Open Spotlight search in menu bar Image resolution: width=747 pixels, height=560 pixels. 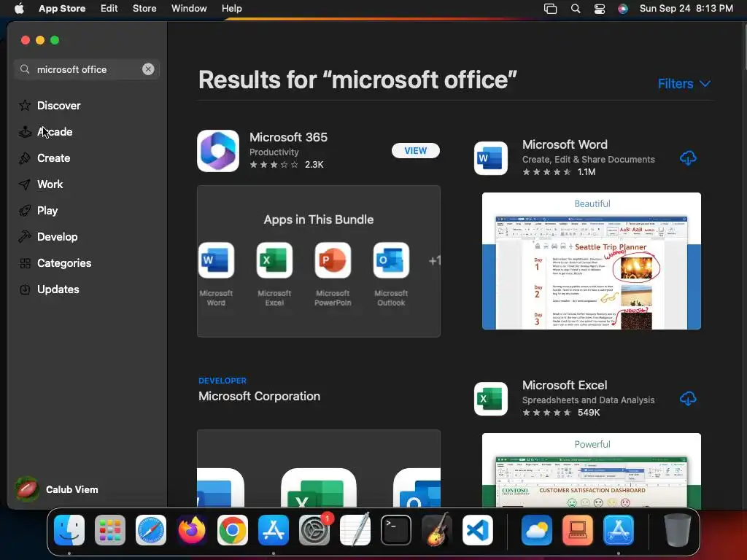pyautogui.click(x=576, y=9)
